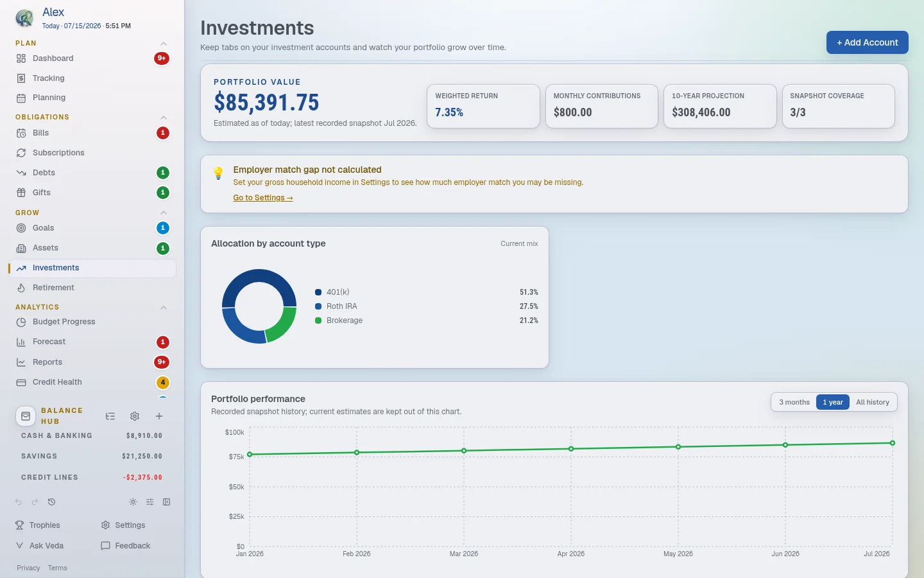Open Balance Hub gear settings
924x578 pixels.
click(x=135, y=416)
